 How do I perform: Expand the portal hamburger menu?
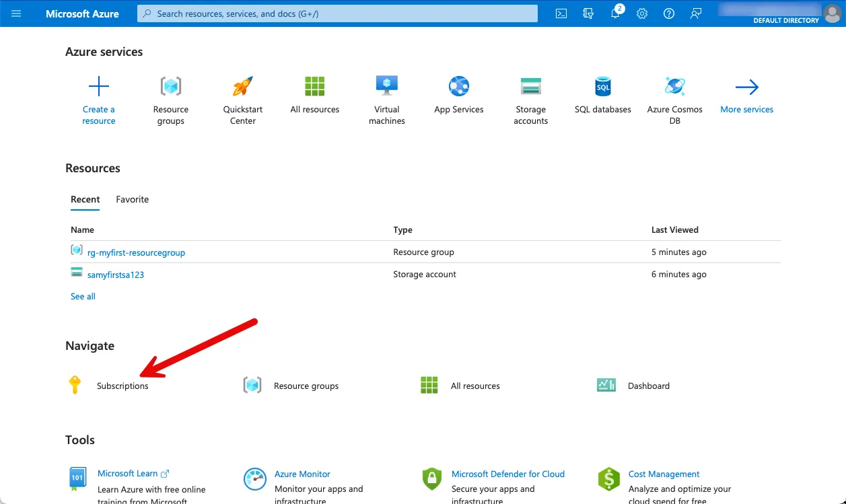[17, 13]
